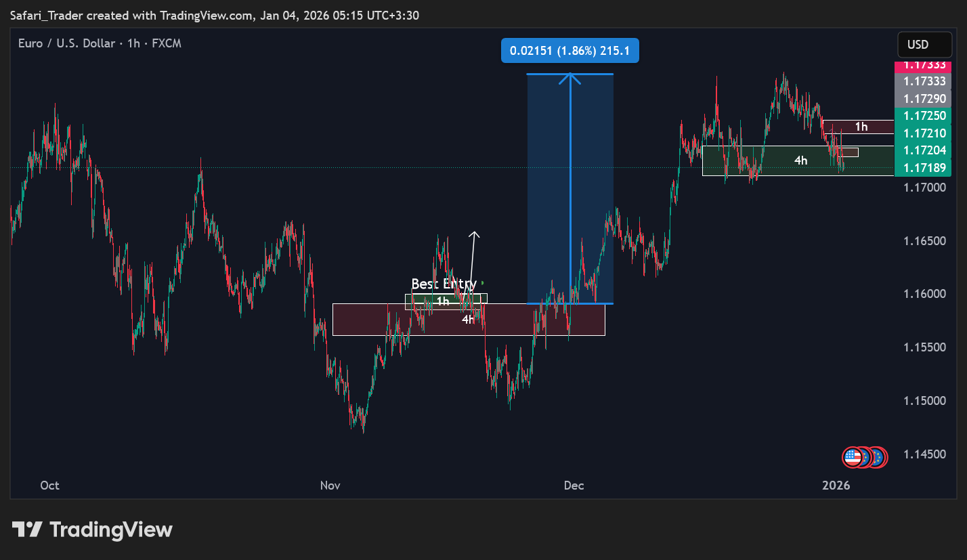Click the Nov label on time axis
The width and height of the screenshot is (967, 560).
pos(330,485)
